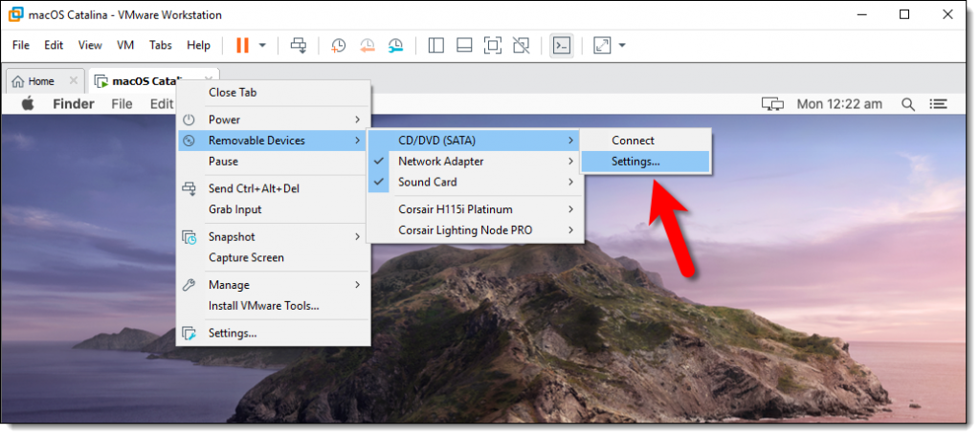Image resolution: width=980 pixels, height=437 pixels.
Task: Expand the Manage submenu
Action: pos(274,285)
